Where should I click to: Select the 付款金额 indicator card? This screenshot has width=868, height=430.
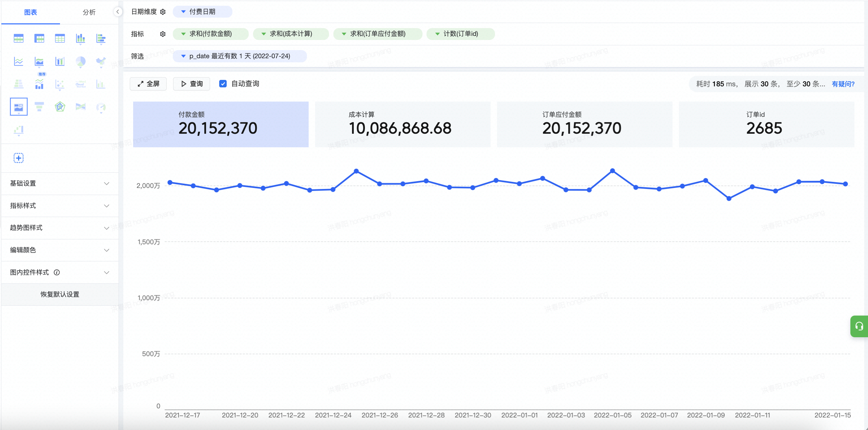(x=221, y=124)
